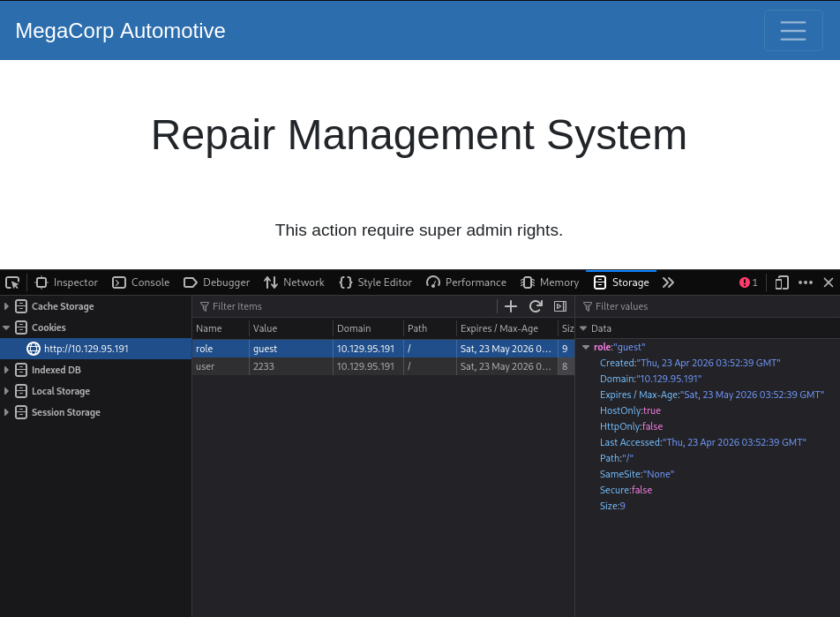This screenshot has width=840, height=617.
Task: Add a new cookie item
Action: 511,306
